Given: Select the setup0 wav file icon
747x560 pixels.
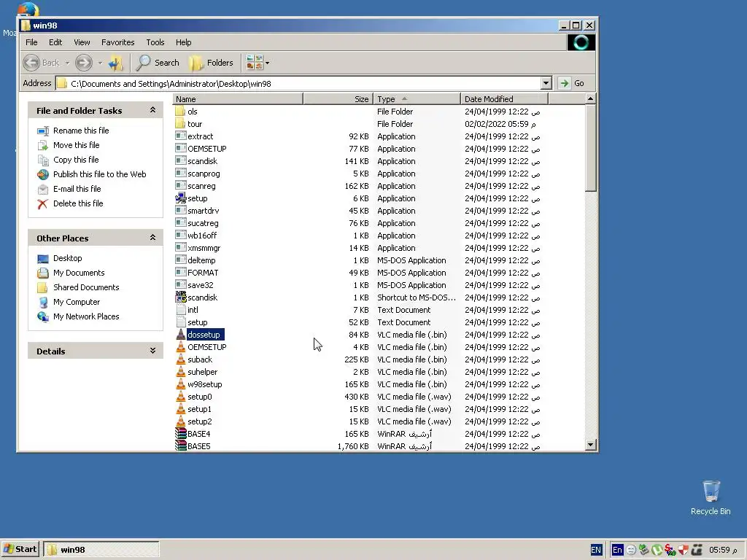Looking at the screenshot, I should point(181,396).
